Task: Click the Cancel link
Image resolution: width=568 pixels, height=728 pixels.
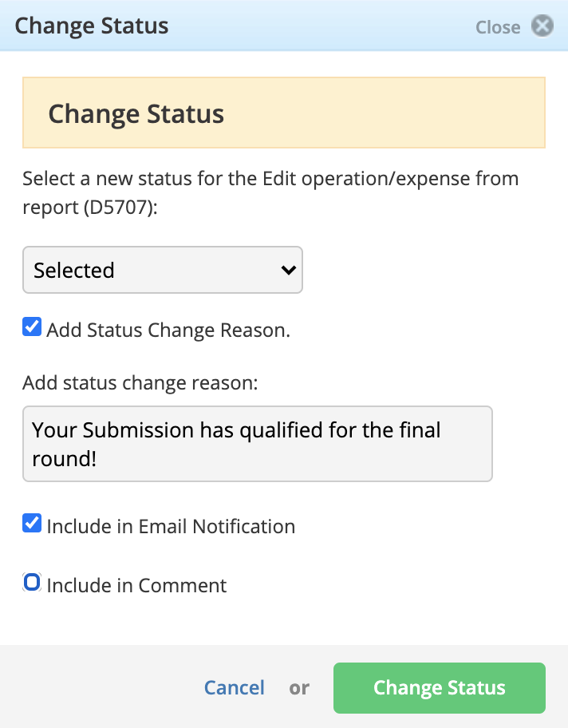Action: tap(235, 687)
